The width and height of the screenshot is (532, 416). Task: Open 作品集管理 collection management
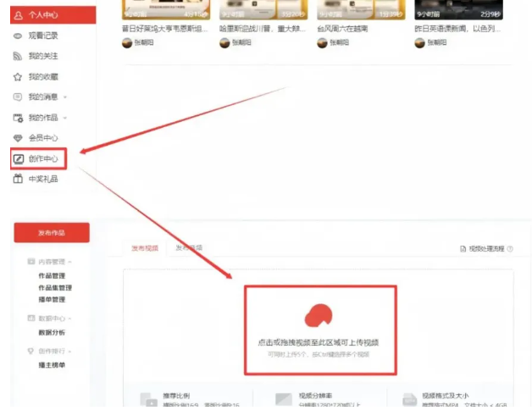55,288
